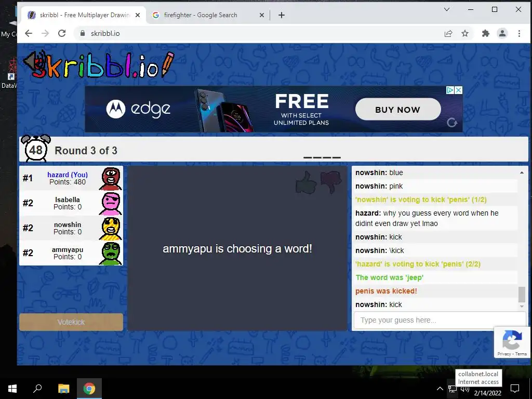Close the skribbl tab

click(x=137, y=15)
